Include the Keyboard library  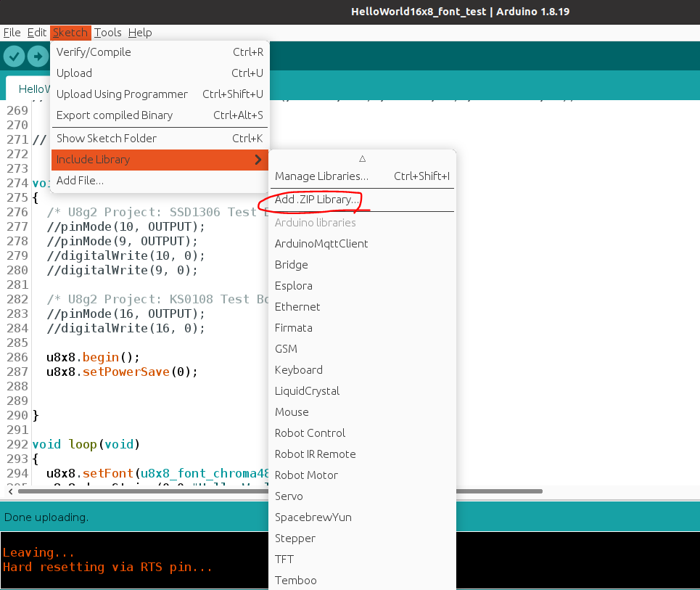[362, 370]
